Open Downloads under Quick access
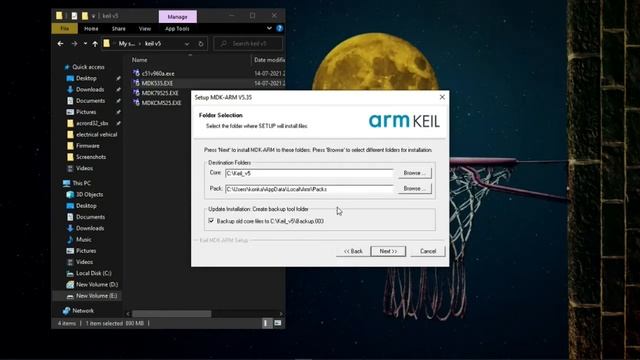Screen dimensions: 640x360 point(90,89)
